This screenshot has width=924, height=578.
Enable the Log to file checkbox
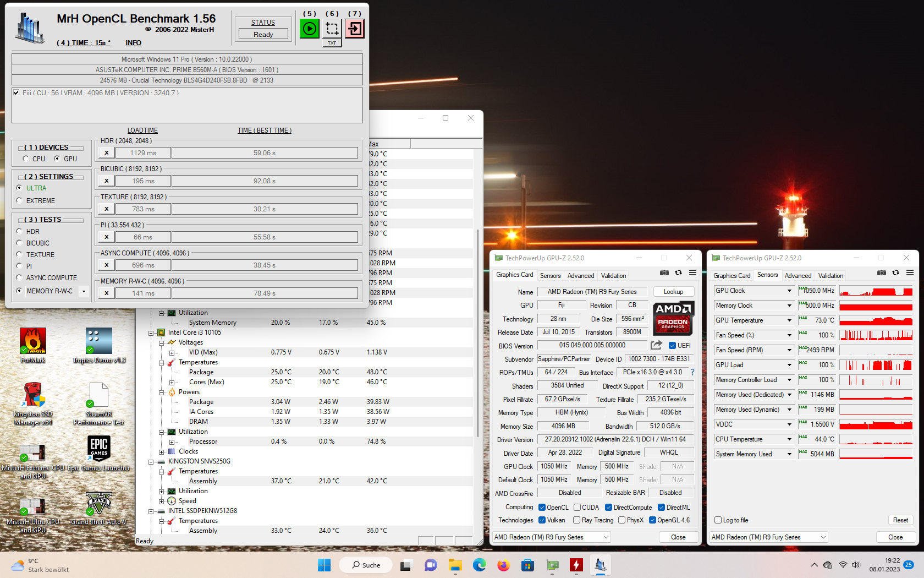(718, 520)
